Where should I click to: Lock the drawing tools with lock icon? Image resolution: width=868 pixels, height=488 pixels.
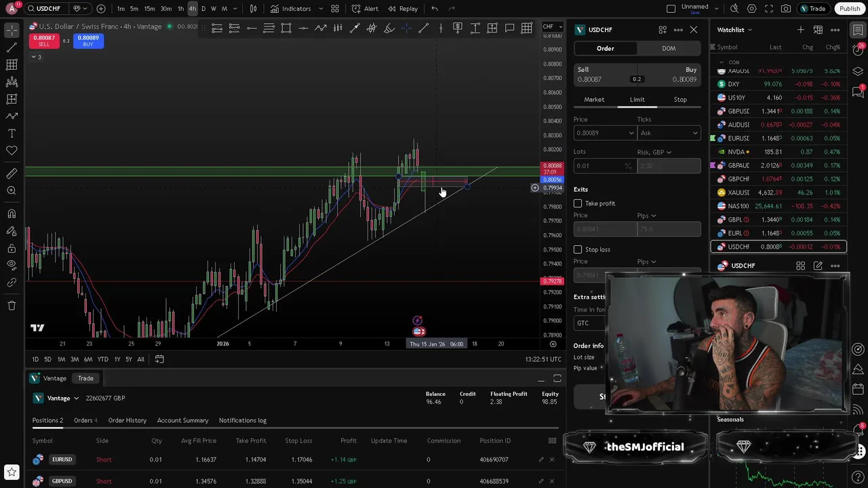[x=12, y=249]
